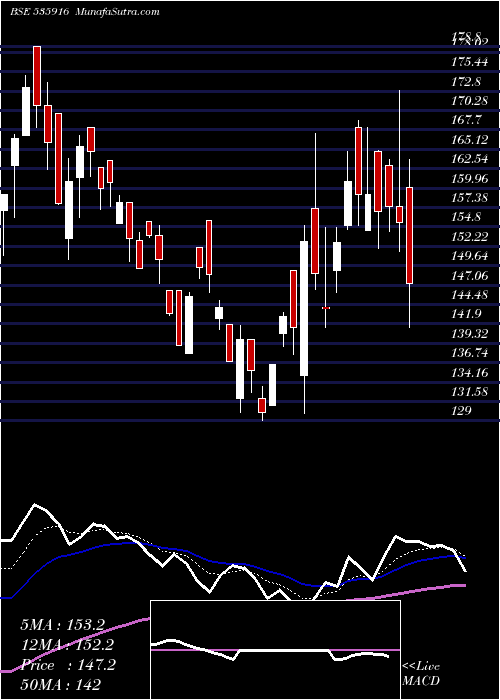
Task: Click the 12MA : 152.2 readout
Action: pos(66,645)
